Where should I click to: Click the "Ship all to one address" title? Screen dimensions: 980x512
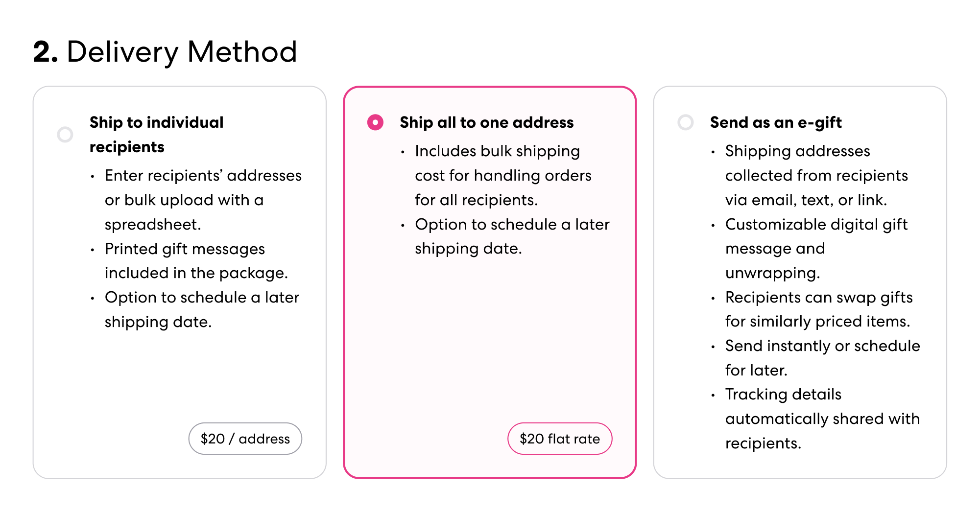(486, 122)
